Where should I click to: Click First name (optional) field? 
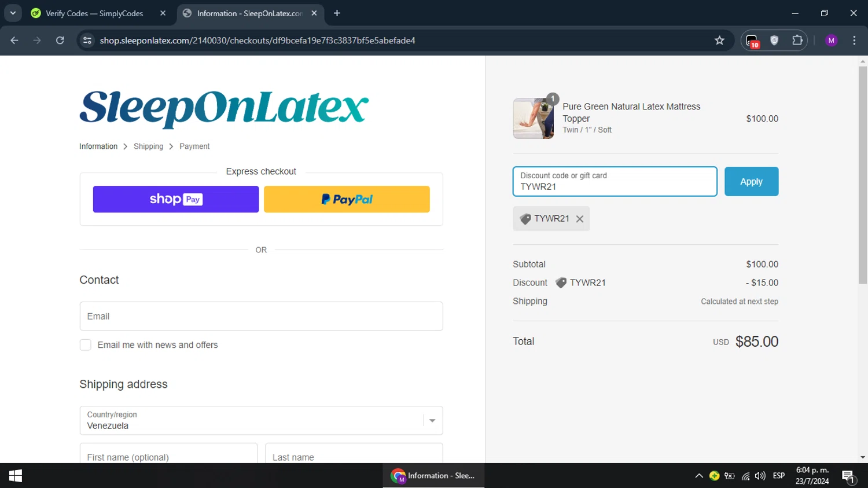coord(168,453)
